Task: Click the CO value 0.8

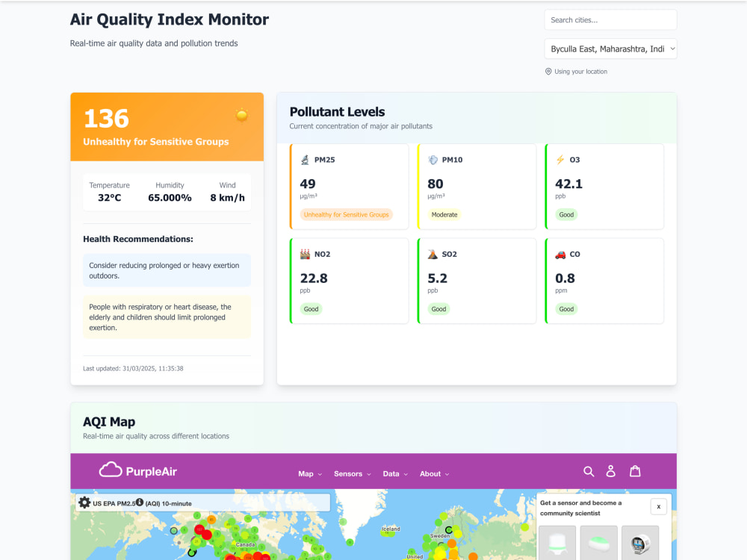Action: (x=565, y=278)
